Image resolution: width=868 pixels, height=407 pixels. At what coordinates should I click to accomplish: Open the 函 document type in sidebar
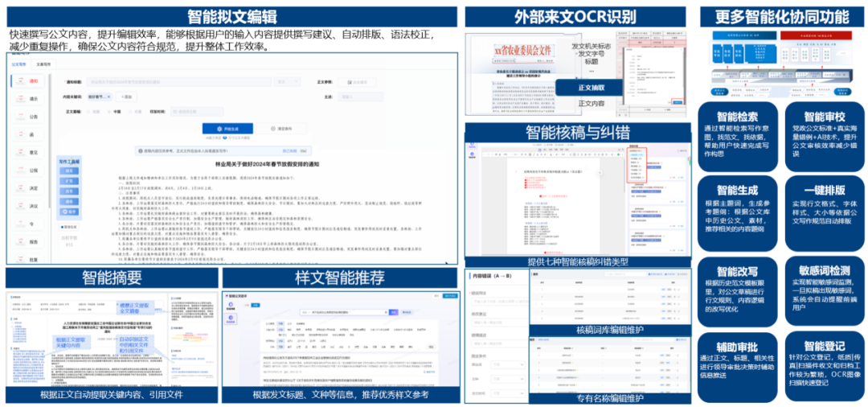coord(28,134)
